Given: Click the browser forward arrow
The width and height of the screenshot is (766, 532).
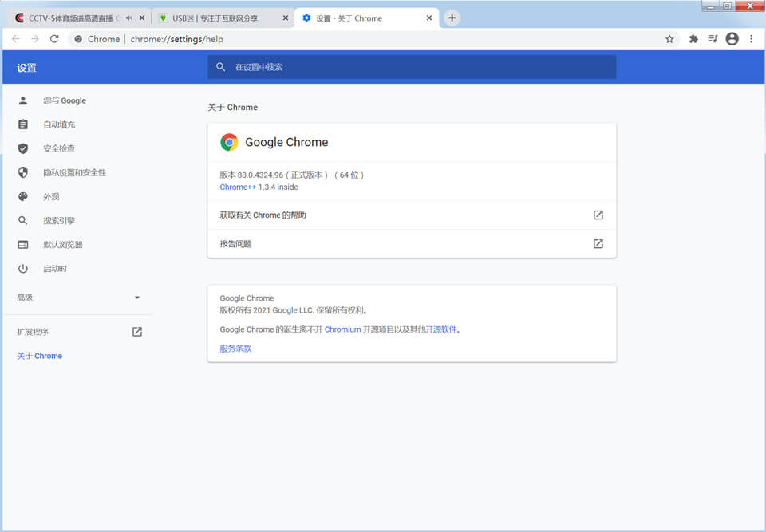Looking at the screenshot, I should point(34,39).
